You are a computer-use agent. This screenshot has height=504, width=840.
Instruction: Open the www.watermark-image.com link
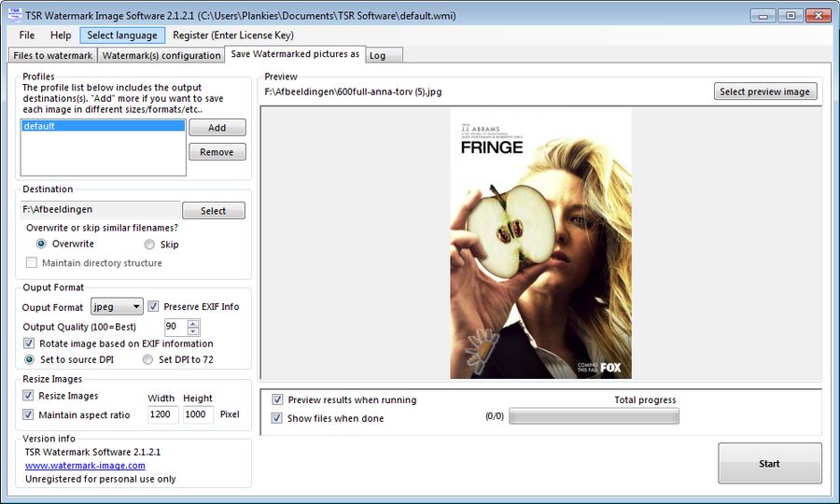[85, 466]
